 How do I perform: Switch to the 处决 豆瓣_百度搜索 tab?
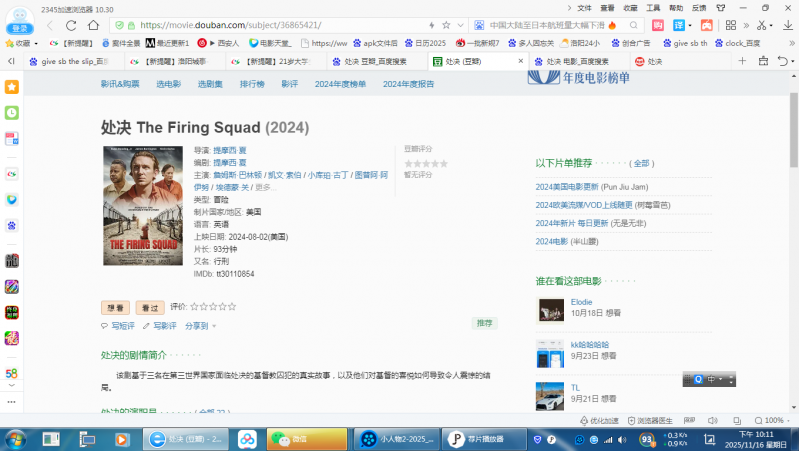(377, 61)
